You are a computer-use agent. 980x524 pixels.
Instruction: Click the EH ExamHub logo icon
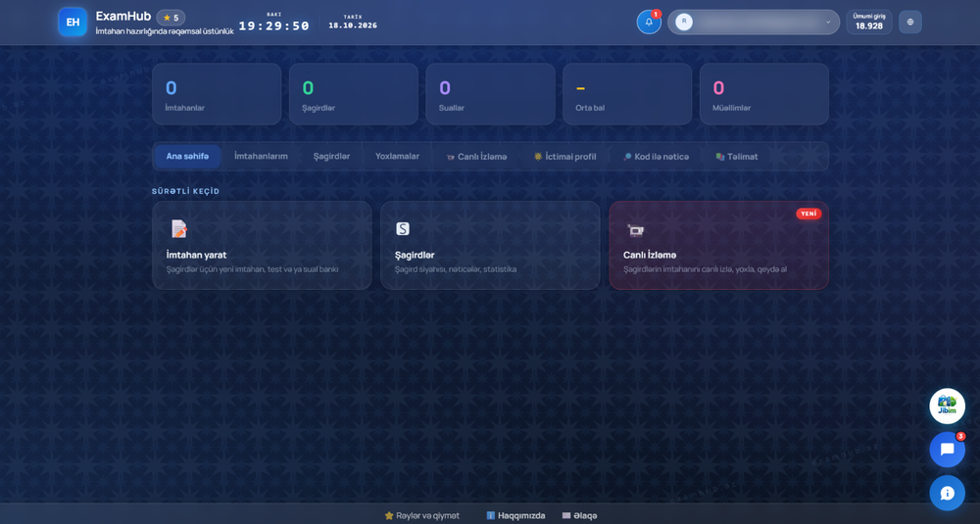[73, 22]
